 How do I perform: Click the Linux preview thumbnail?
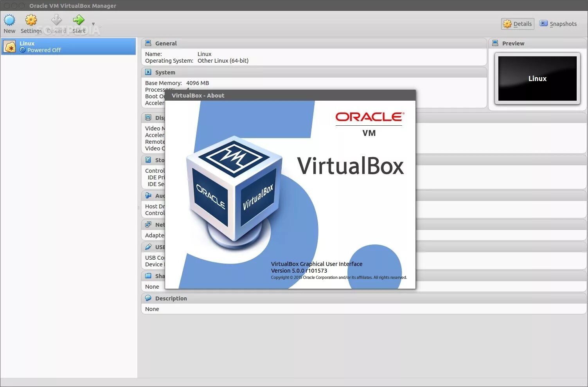tap(538, 79)
